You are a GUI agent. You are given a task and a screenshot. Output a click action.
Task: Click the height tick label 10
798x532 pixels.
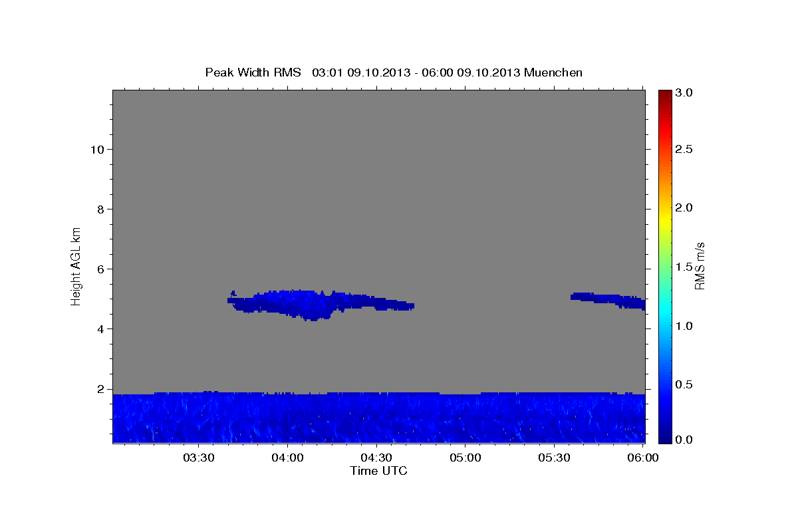[x=96, y=149]
